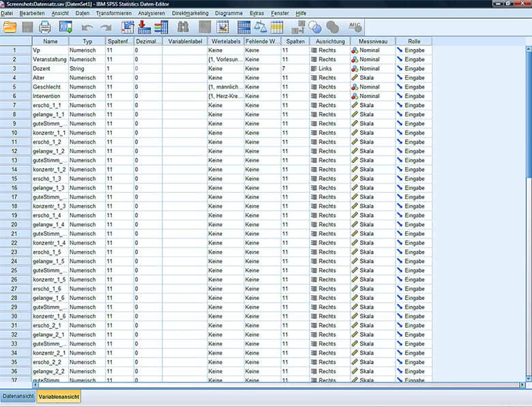Open value labels '{1, Vorlesun...' for Veranstaltung
The width and height of the screenshot is (532, 407).
226,59
